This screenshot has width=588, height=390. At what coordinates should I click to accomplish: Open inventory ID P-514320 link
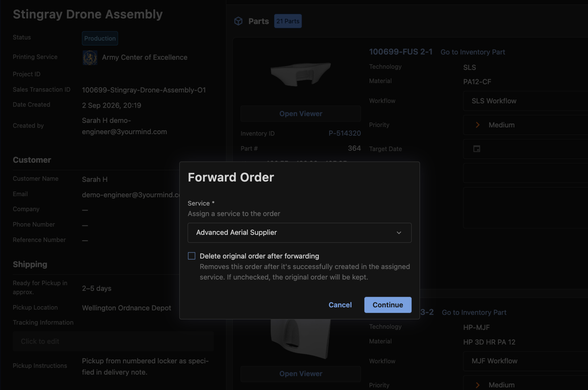(x=345, y=133)
